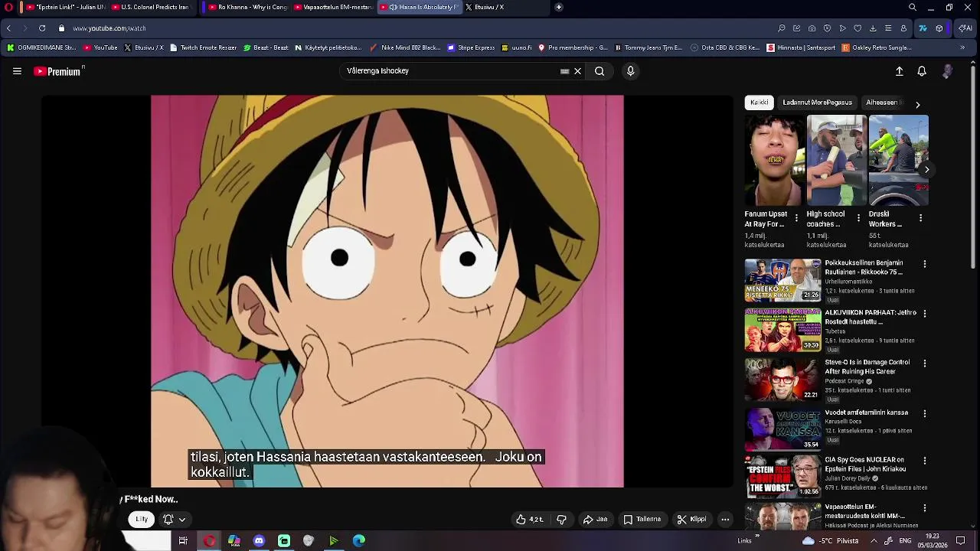Screen dimensions: 980x551
Task: Show hidden bookmarks with the chevron
Action: [962, 47]
